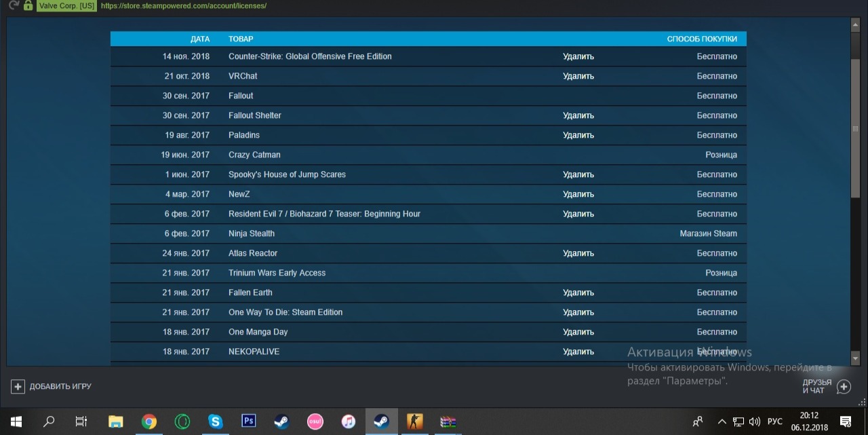Click the store.steampowered.com URL address field

point(183,5)
